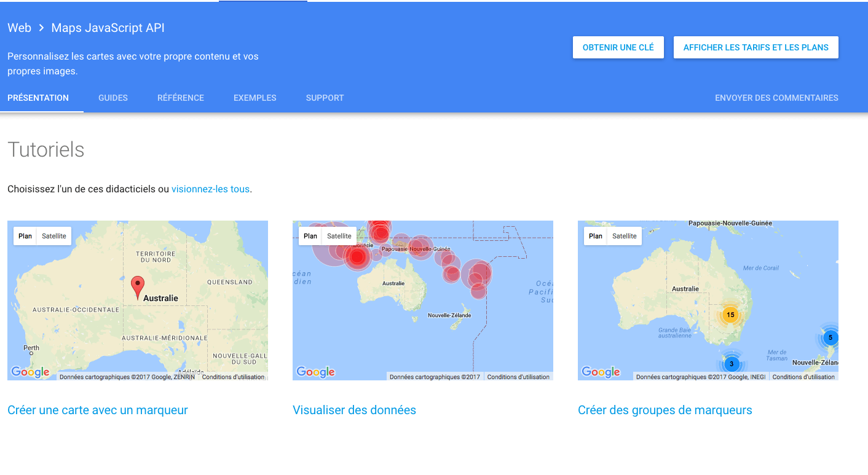
Task: Switch the first map to Satellite view
Action: 54,236
